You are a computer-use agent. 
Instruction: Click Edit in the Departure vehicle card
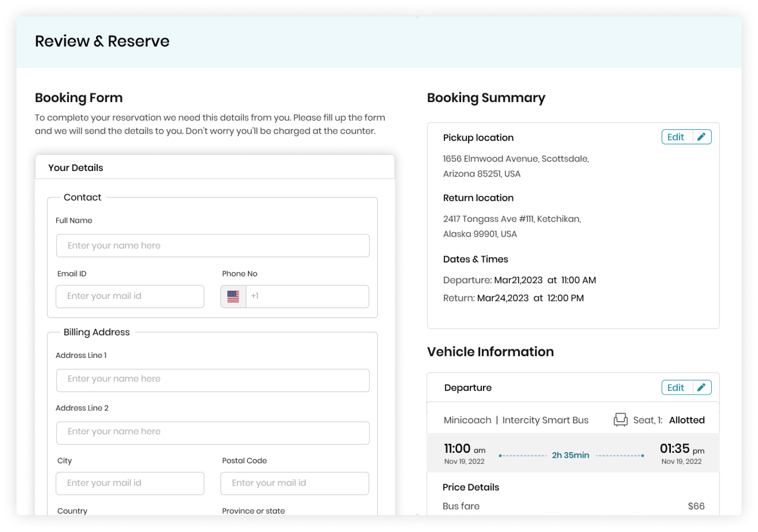(x=676, y=387)
